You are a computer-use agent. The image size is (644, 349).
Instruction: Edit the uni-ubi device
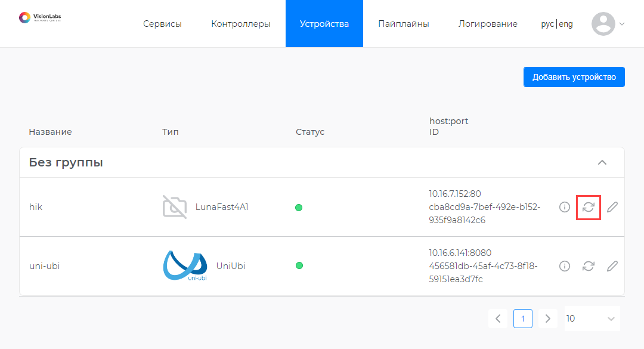612,267
